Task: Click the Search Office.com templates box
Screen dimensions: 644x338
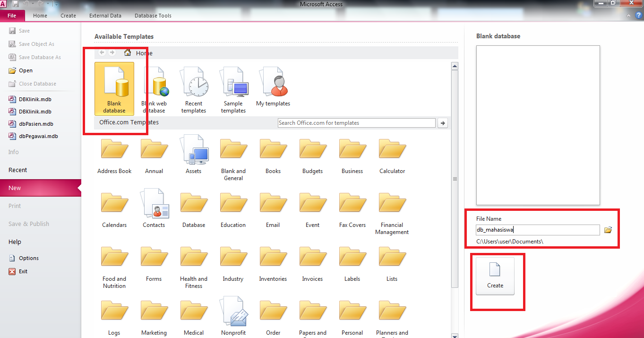Action: point(357,123)
